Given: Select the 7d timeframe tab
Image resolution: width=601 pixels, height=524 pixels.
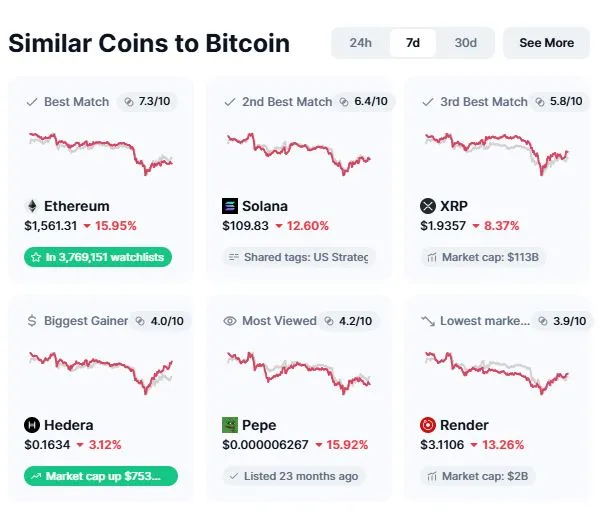Looking at the screenshot, I should [x=413, y=43].
